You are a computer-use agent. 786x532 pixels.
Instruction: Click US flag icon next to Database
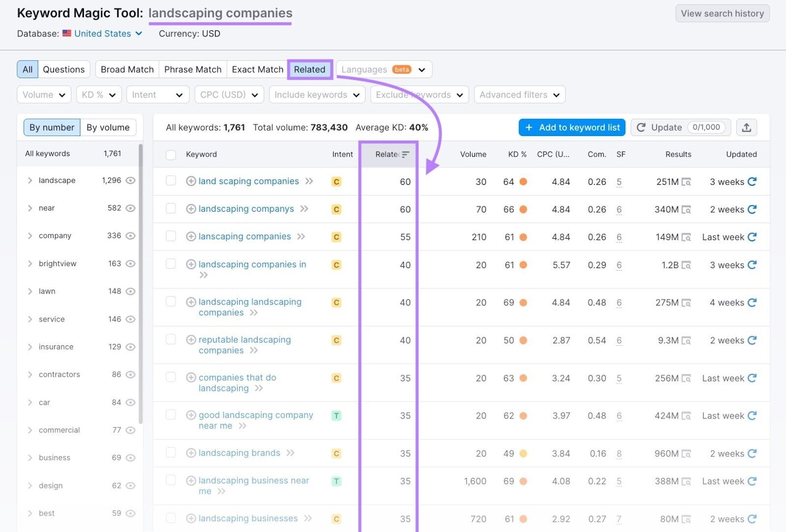coord(67,33)
